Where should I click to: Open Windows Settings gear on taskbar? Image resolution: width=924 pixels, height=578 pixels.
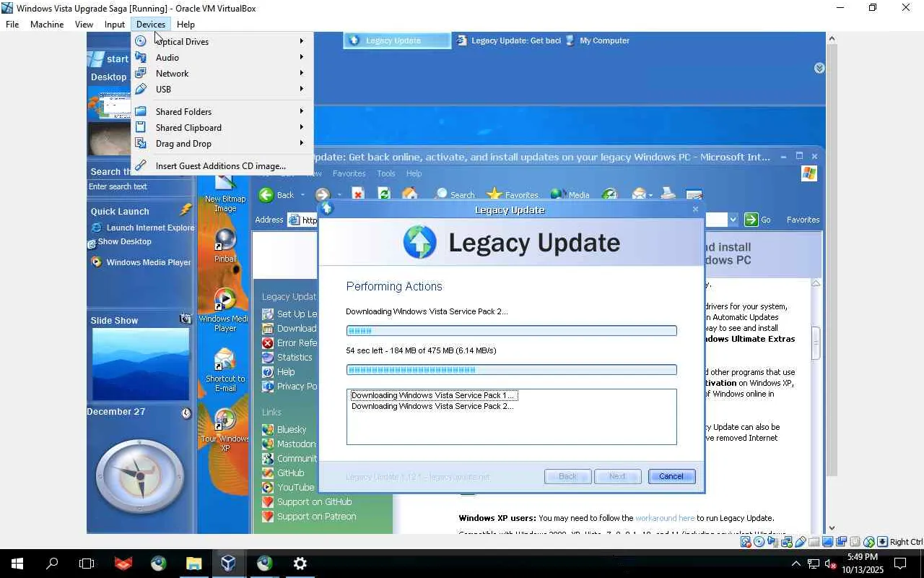[300, 564]
